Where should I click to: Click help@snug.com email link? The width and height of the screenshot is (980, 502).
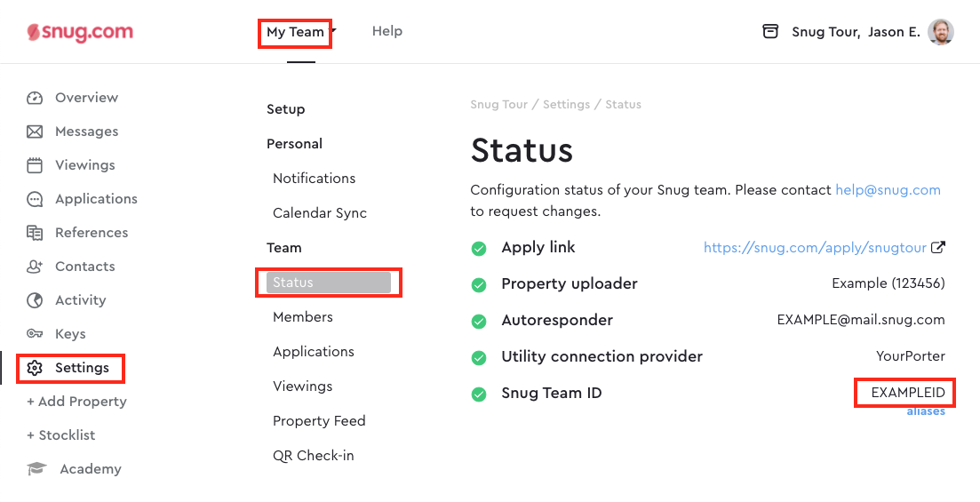coord(888,190)
